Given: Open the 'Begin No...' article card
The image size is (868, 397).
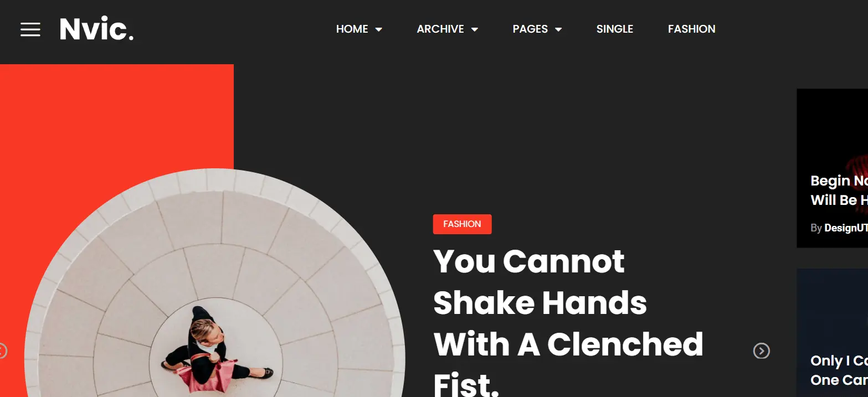Looking at the screenshot, I should click(832, 168).
